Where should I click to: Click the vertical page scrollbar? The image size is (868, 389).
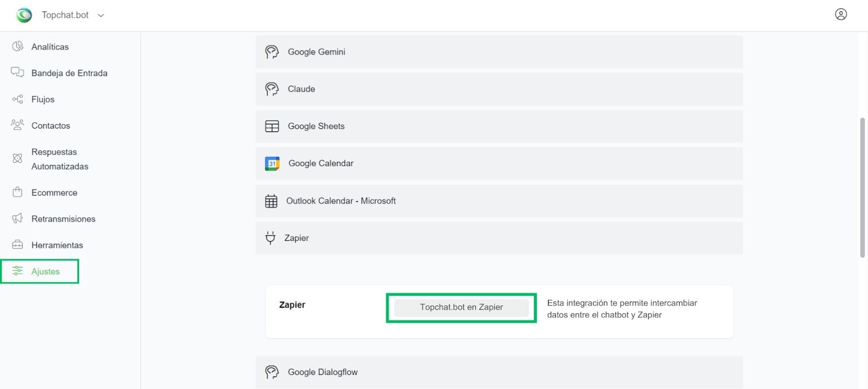pos(863,187)
